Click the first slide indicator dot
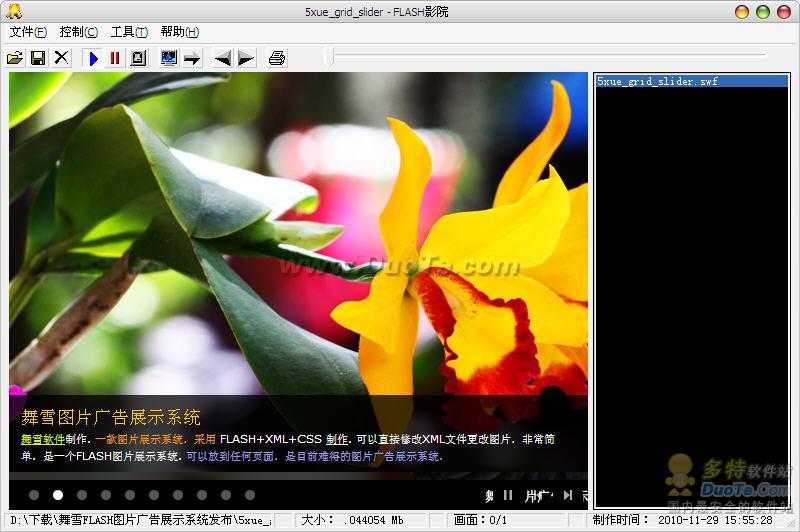800x532 pixels. [34, 495]
